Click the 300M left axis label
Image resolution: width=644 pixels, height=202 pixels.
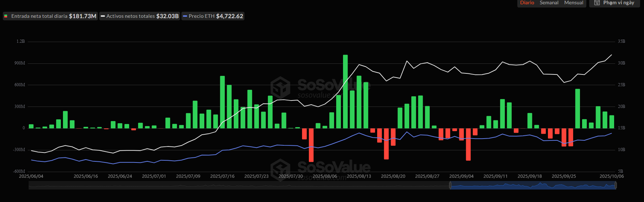[x=20, y=107]
